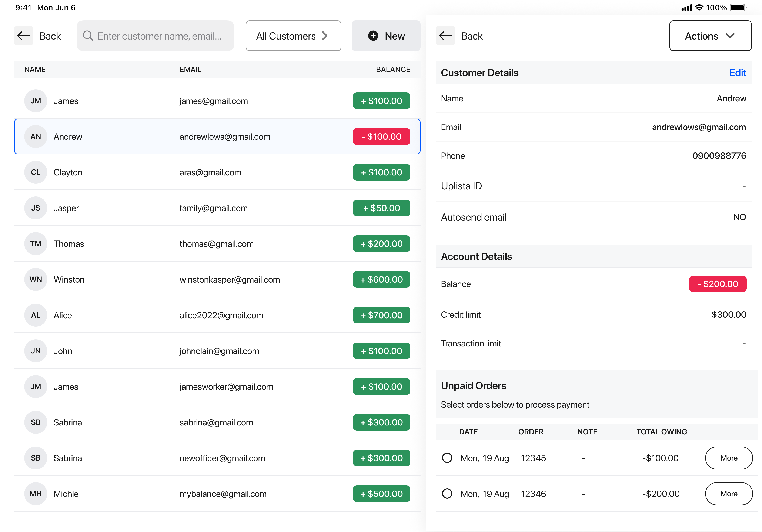Open the aras@gmail.com row
The image size is (762, 532).
click(x=217, y=172)
